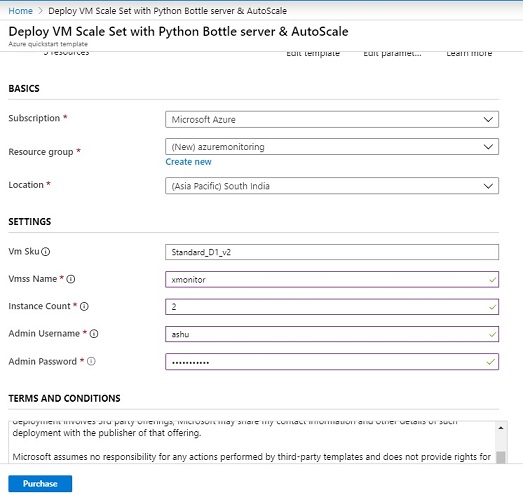The width and height of the screenshot is (523, 495).
Task: Click the Admin Username input field
Action: click(x=332, y=334)
